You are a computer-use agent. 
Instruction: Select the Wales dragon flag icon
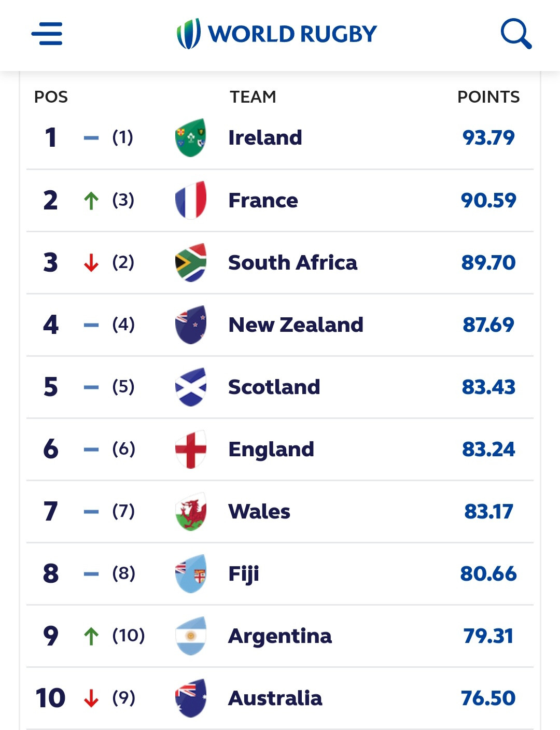(191, 511)
